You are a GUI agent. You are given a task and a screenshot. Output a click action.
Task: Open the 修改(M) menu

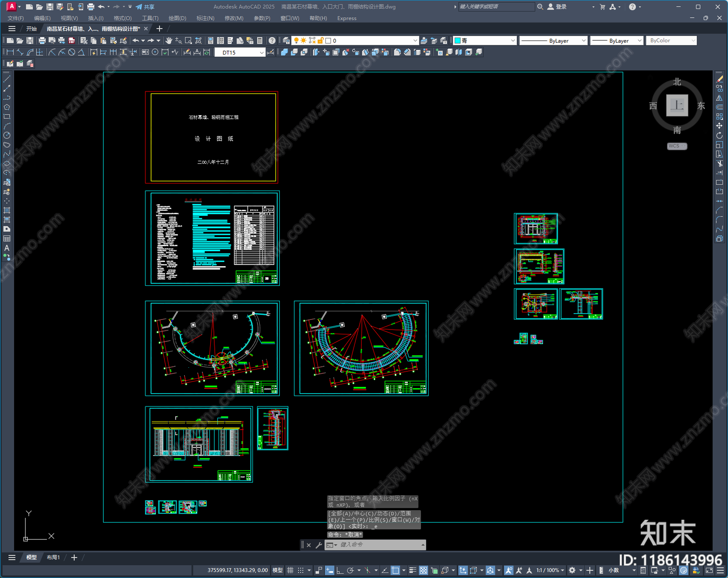[x=234, y=18]
